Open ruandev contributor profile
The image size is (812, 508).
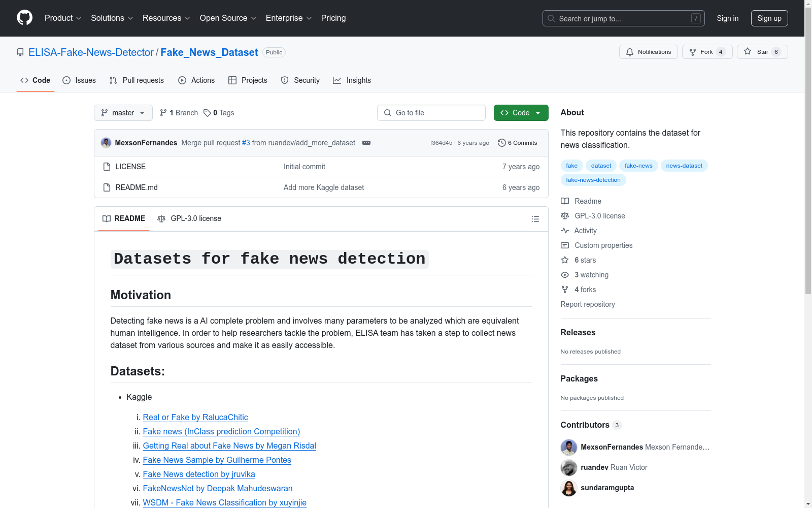[595, 467]
